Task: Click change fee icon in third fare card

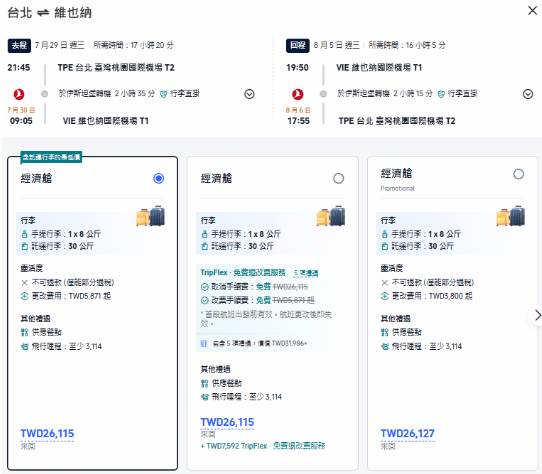Action: click(x=385, y=296)
